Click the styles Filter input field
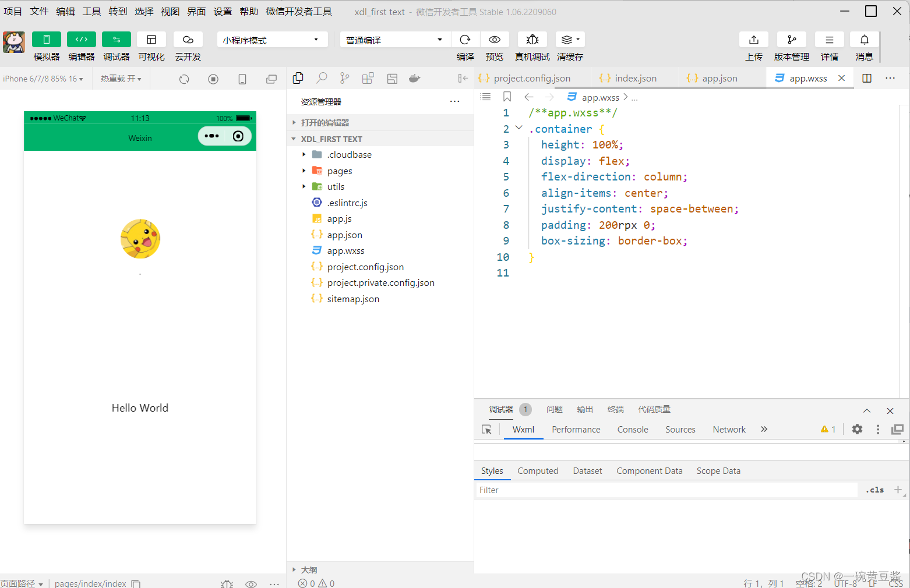Screen dimensions: 910x588 point(666,490)
